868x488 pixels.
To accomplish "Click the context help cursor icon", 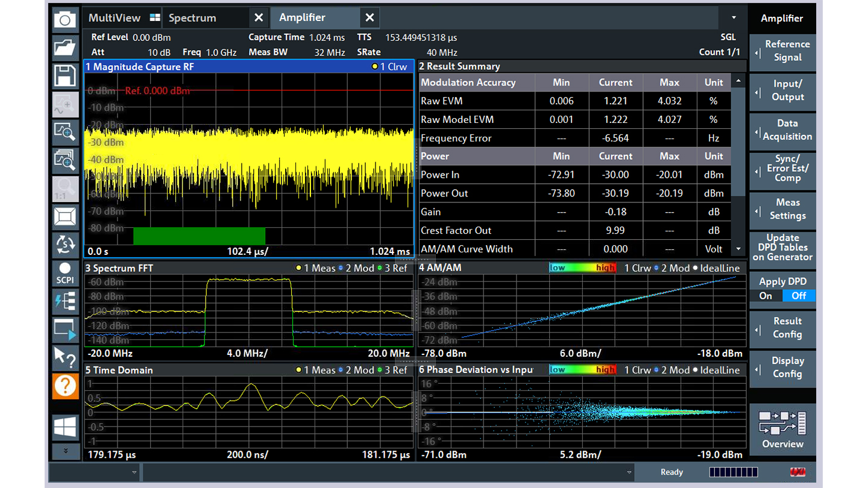I will tap(64, 357).
